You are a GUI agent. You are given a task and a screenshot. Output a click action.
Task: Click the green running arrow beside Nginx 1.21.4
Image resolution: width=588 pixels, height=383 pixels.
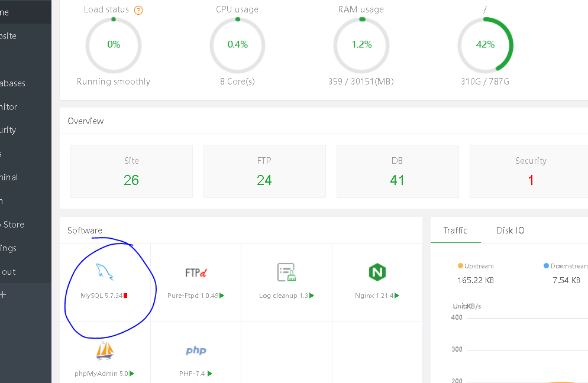click(397, 296)
